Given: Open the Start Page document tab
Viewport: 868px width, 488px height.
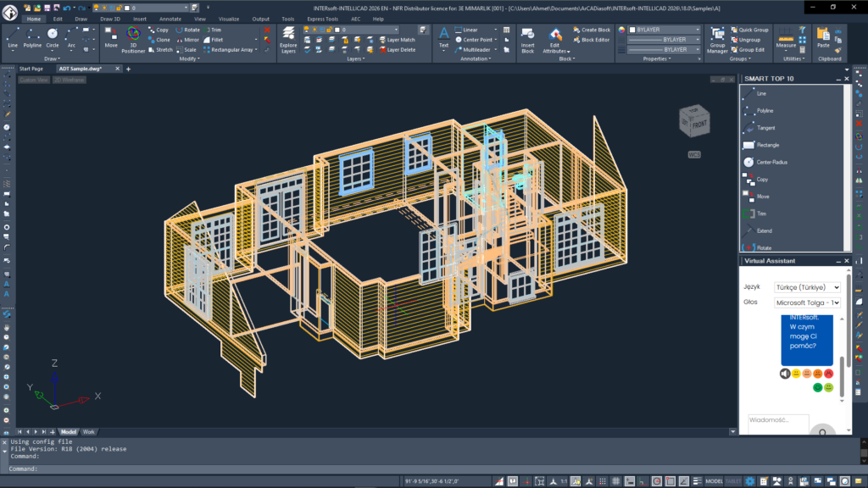Looking at the screenshot, I should pos(31,69).
